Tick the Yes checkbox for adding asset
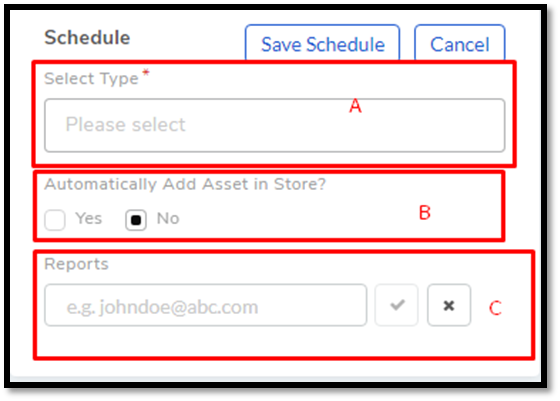This screenshot has width=560, height=401. coord(55,220)
